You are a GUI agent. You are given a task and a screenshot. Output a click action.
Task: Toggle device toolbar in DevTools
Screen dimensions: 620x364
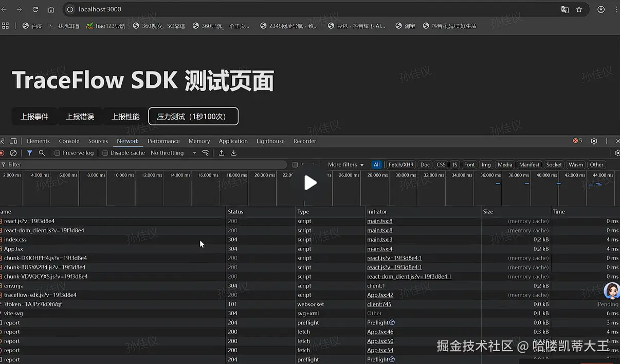click(x=13, y=141)
